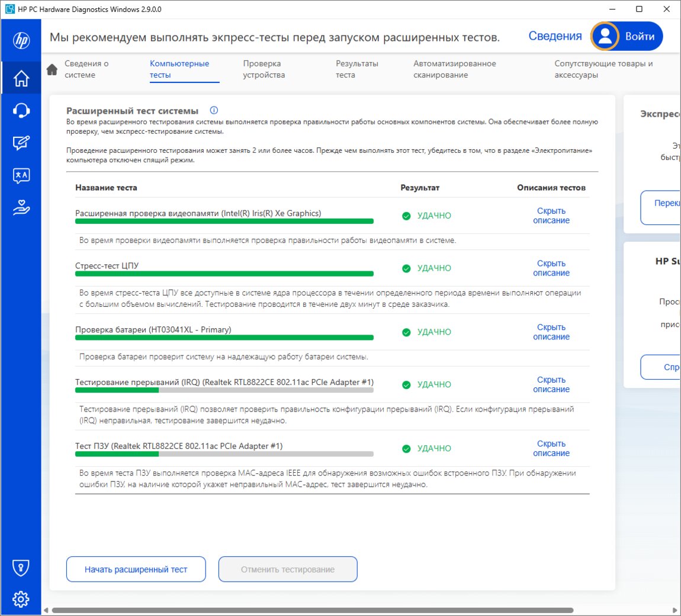Open the support headset icon
Viewport: 681px width, 616px height.
pos(21,111)
